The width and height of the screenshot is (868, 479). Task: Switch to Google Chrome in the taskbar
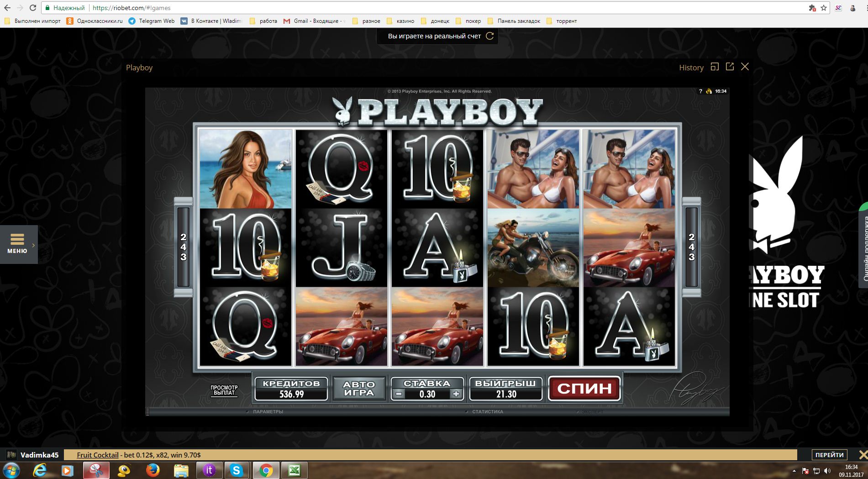click(266, 470)
